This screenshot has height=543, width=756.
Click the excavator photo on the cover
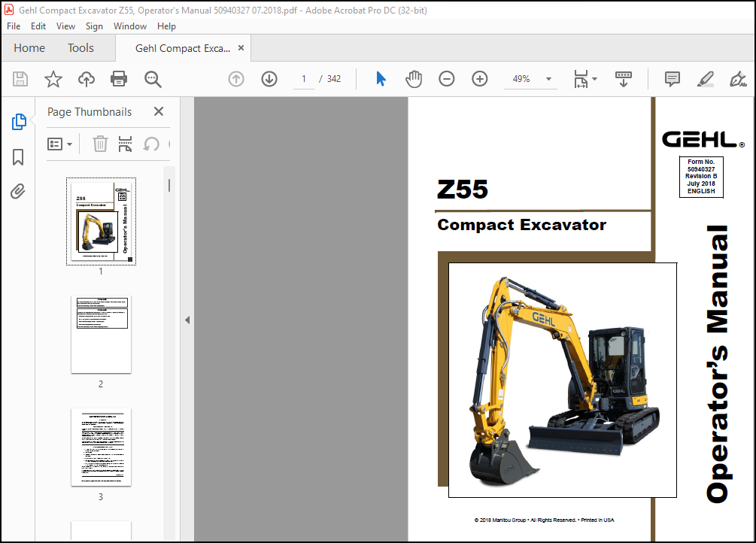(x=563, y=380)
